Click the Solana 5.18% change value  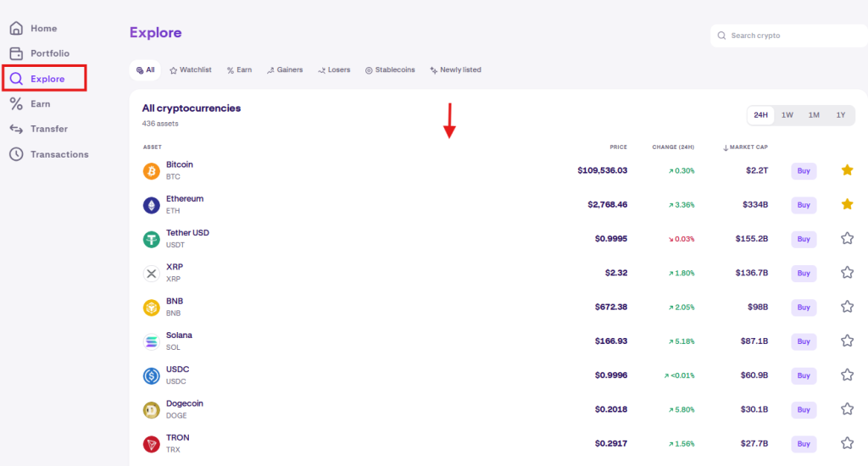pos(682,341)
